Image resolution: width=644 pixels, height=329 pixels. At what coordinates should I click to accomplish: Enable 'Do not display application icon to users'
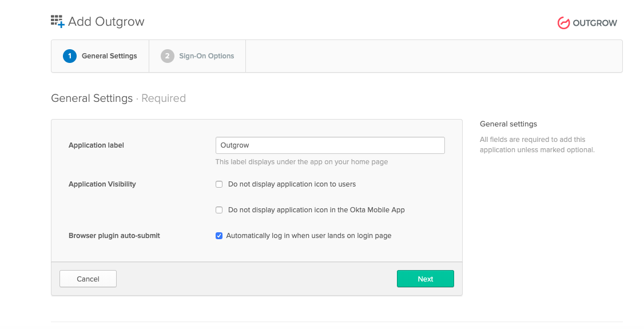(219, 184)
